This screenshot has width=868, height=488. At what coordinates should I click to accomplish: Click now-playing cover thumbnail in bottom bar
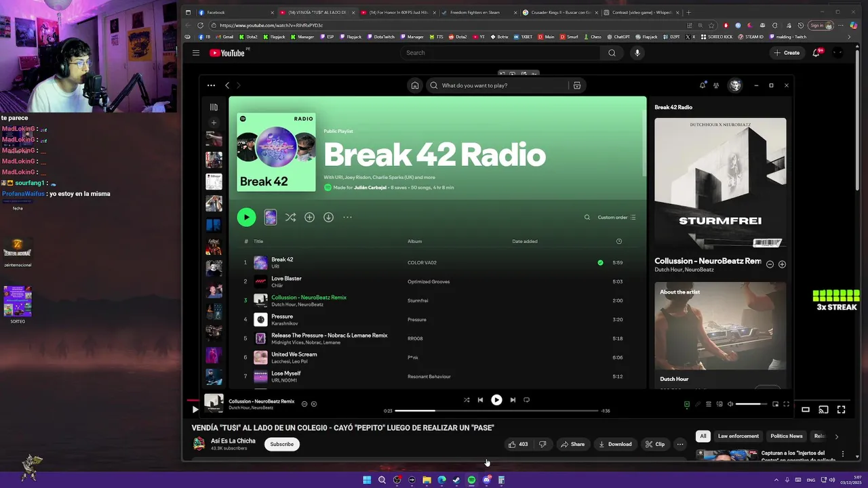tap(214, 403)
